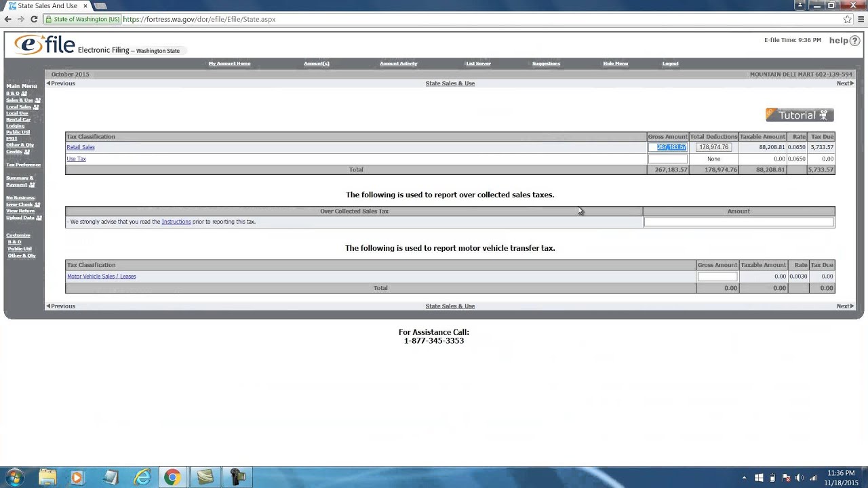Open Lodging in the main menu

[15, 126]
